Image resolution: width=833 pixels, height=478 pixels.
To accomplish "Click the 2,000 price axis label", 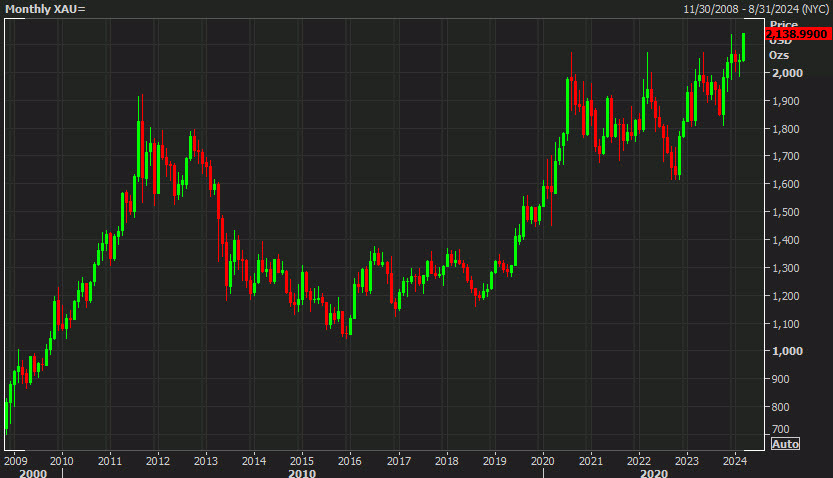I will coord(787,73).
